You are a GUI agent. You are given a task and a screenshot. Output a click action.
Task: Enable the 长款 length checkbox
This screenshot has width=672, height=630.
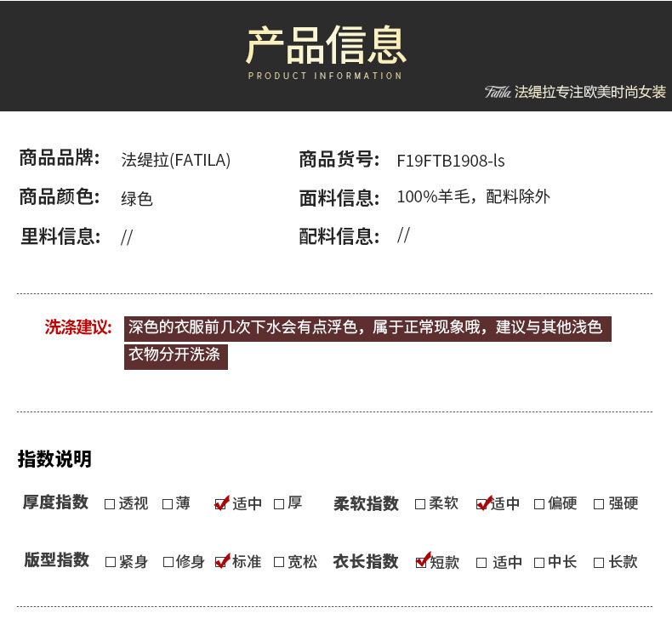coord(599,562)
